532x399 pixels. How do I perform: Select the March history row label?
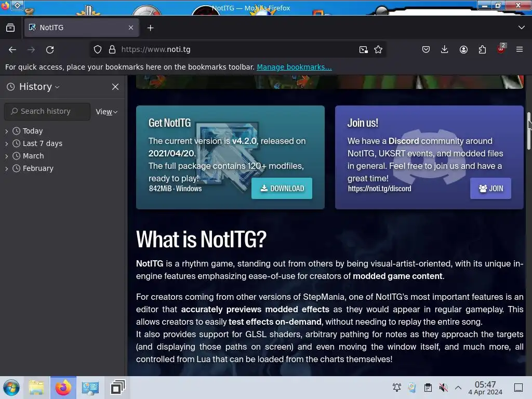tap(33, 156)
